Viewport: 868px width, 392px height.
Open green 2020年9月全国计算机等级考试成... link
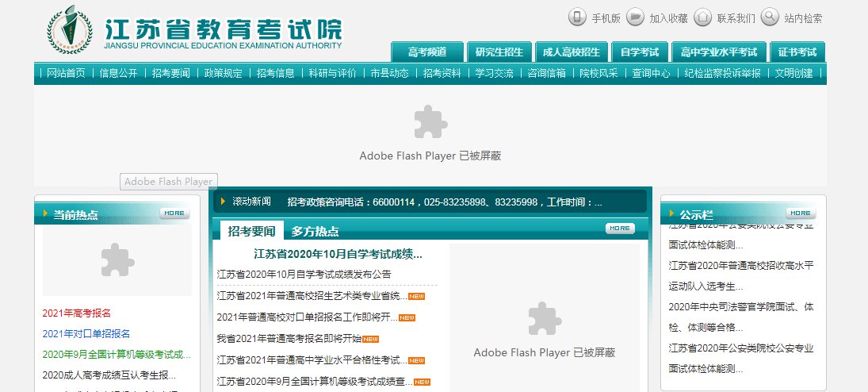click(117, 355)
